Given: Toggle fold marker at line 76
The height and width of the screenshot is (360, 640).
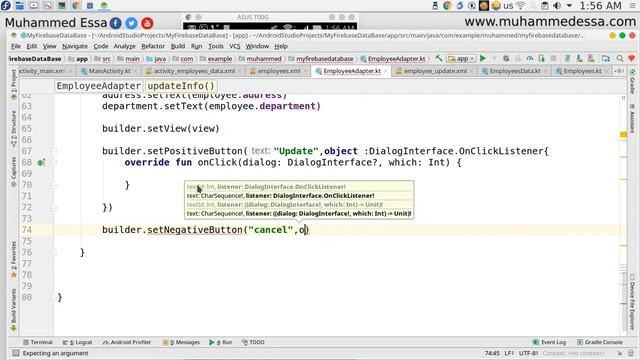Looking at the screenshot, I should point(54,252).
